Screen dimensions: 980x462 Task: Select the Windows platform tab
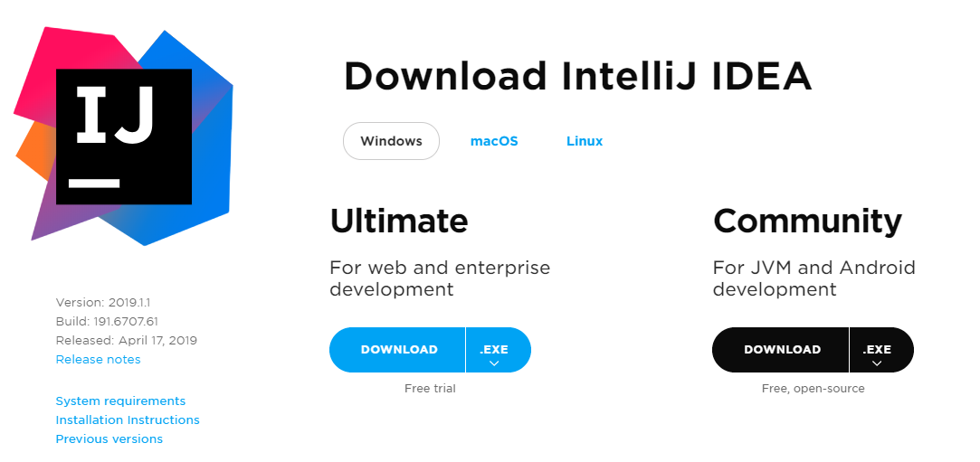(x=391, y=141)
